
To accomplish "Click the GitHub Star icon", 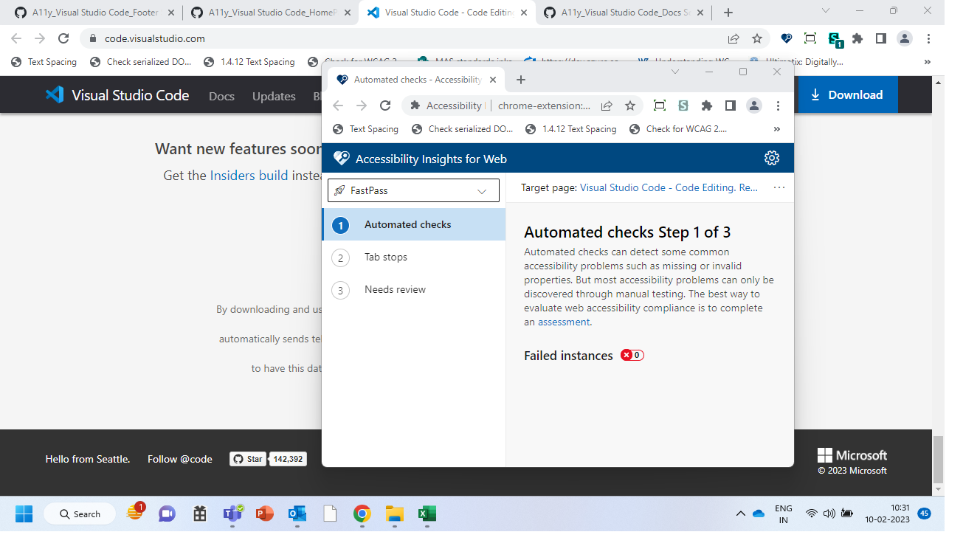I will coord(247,458).
